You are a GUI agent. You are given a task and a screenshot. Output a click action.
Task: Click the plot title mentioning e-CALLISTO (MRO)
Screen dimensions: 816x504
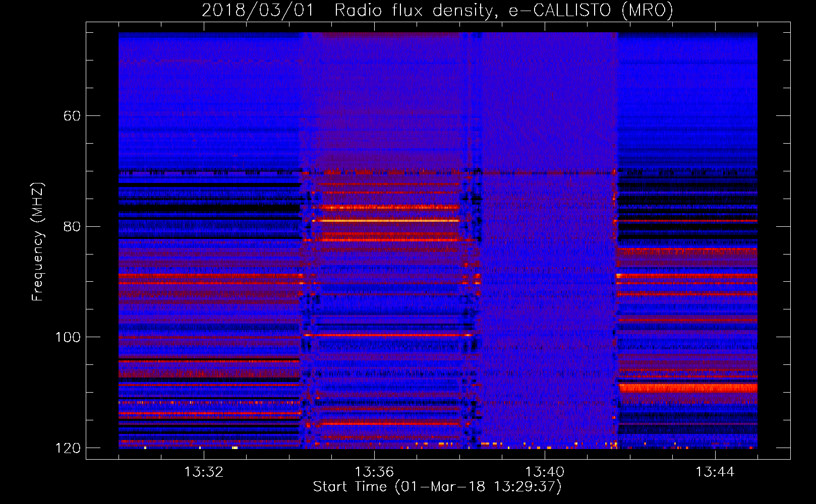click(x=437, y=10)
